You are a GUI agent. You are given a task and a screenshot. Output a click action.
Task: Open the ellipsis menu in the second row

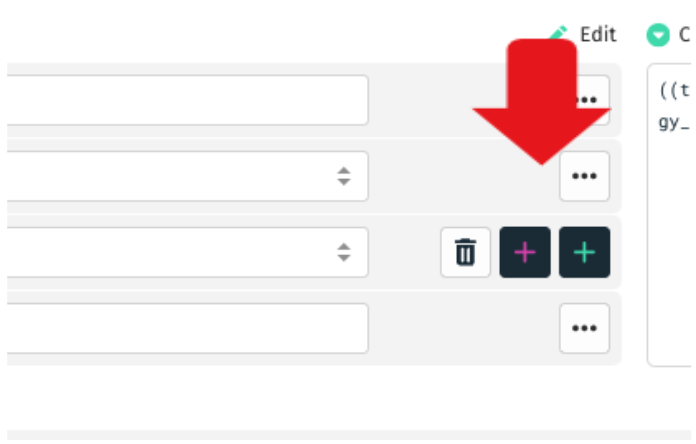[x=584, y=176]
